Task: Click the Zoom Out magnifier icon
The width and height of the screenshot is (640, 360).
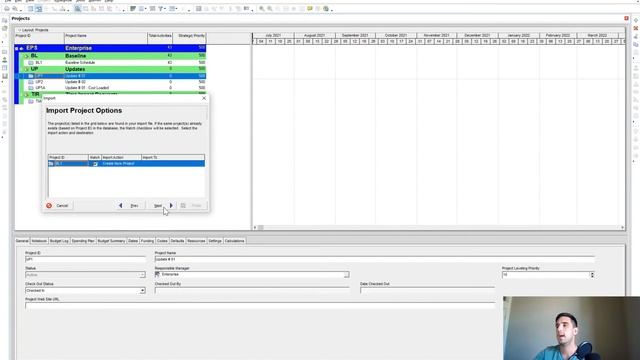Action: (x=270, y=9)
